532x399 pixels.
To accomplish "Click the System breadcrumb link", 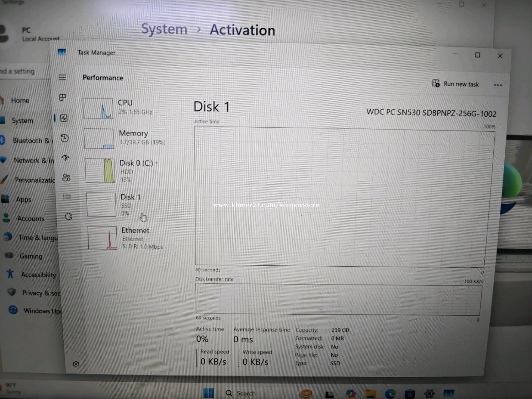I will [x=164, y=29].
